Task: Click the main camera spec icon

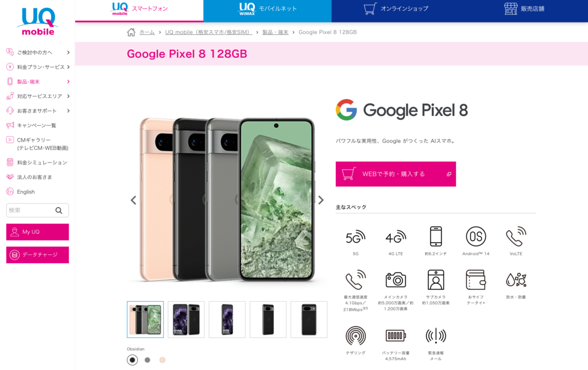Action: coord(396,280)
